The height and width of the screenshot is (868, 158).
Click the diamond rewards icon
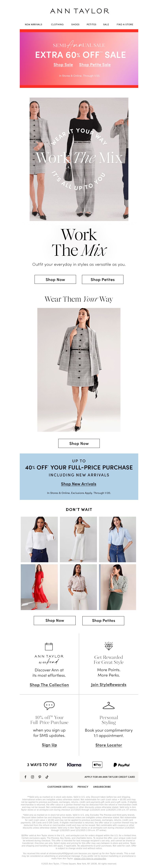(x=108, y=646)
